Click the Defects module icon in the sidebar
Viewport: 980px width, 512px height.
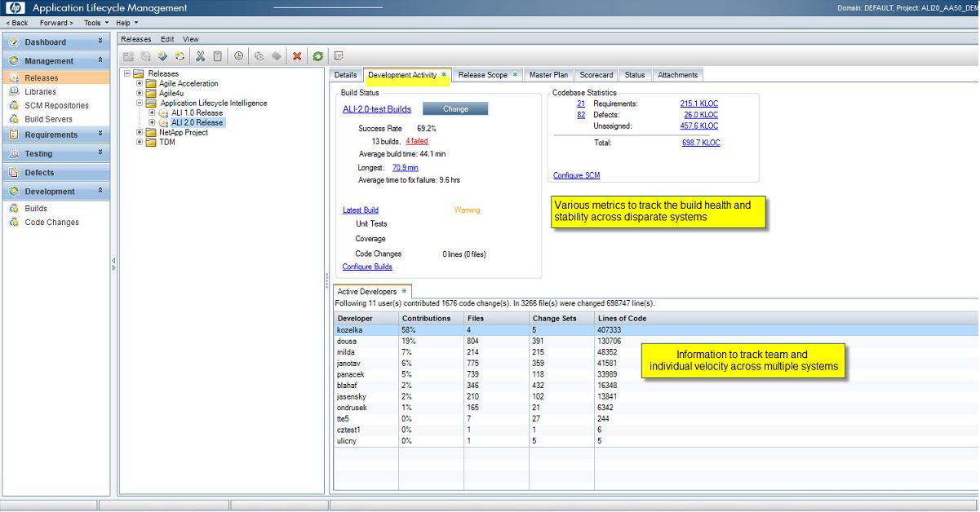(x=14, y=173)
